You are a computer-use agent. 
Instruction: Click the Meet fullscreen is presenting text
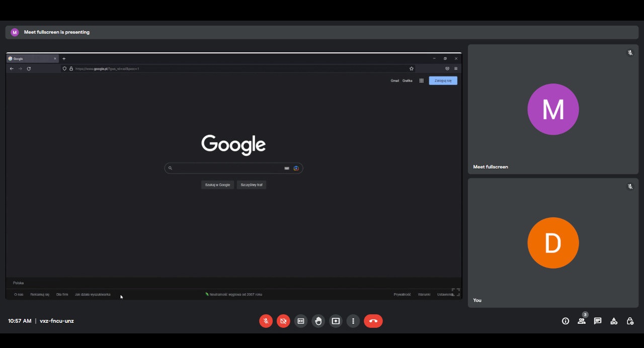(x=57, y=32)
